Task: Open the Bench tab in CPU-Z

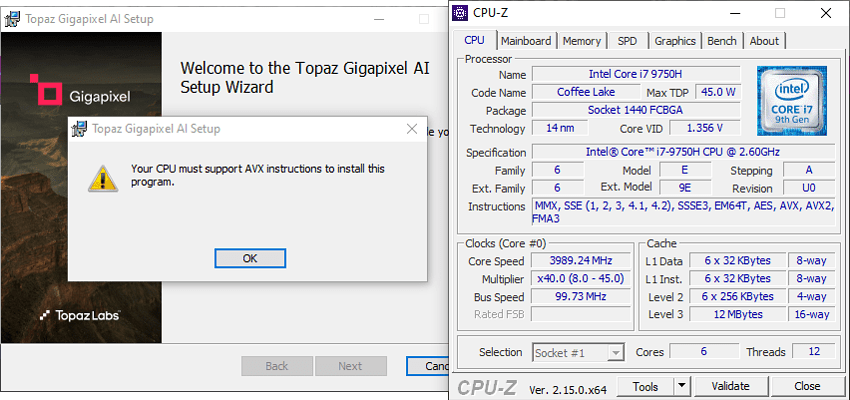Action: (722, 41)
